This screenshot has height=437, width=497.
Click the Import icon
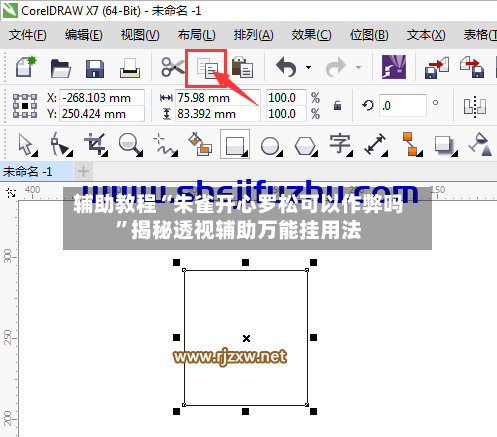pyautogui.click(x=437, y=68)
